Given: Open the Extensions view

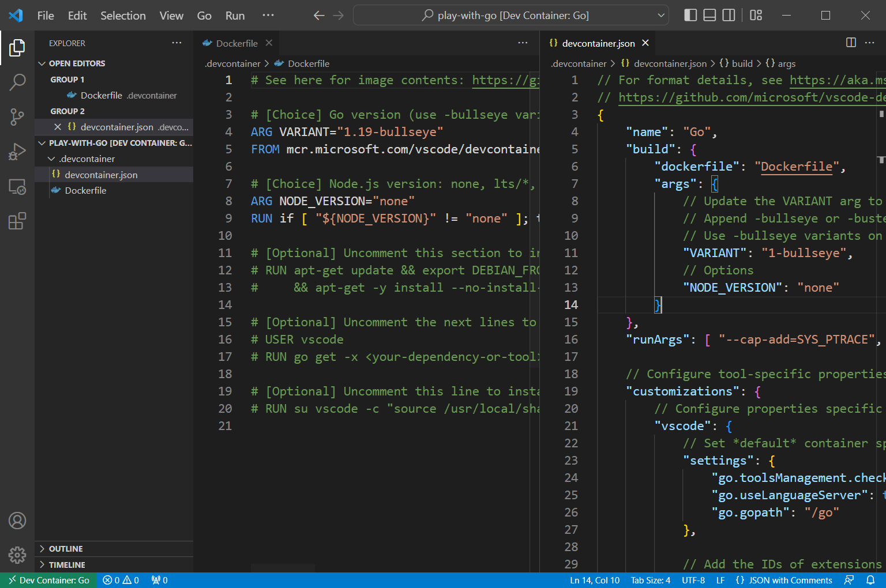Looking at the screenshot, I should pyautogui.click(x=17, y=221).
